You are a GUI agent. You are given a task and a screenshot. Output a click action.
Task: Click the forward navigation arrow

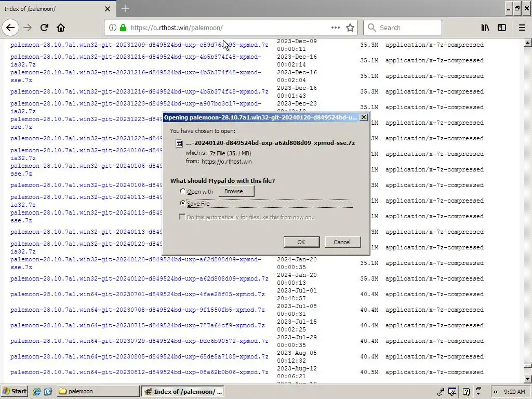click(x=28, y=28)
